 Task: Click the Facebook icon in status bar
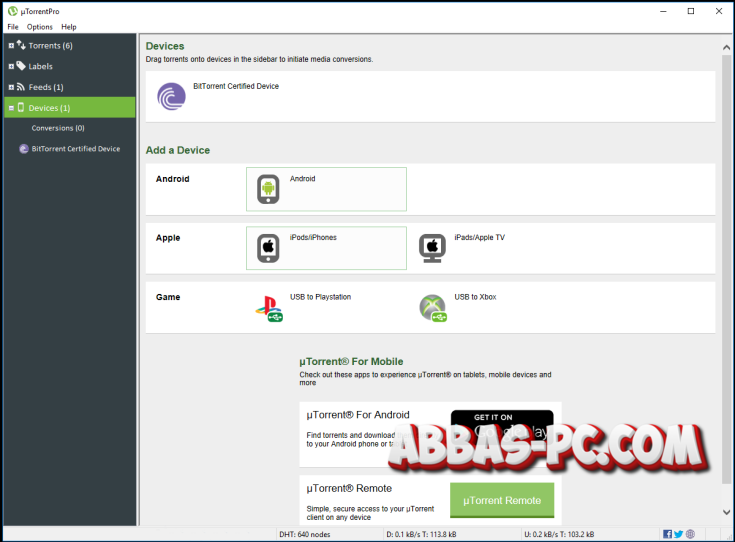click(667, 534)
